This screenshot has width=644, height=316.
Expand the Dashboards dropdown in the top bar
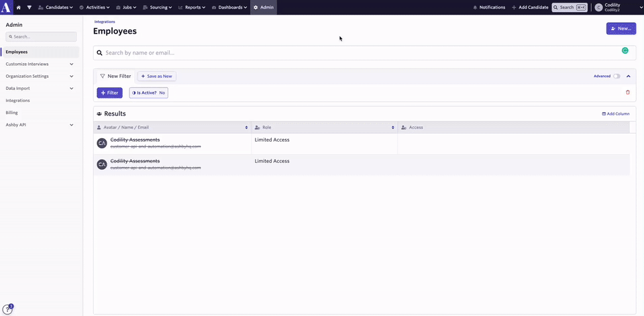pos(229,7)
